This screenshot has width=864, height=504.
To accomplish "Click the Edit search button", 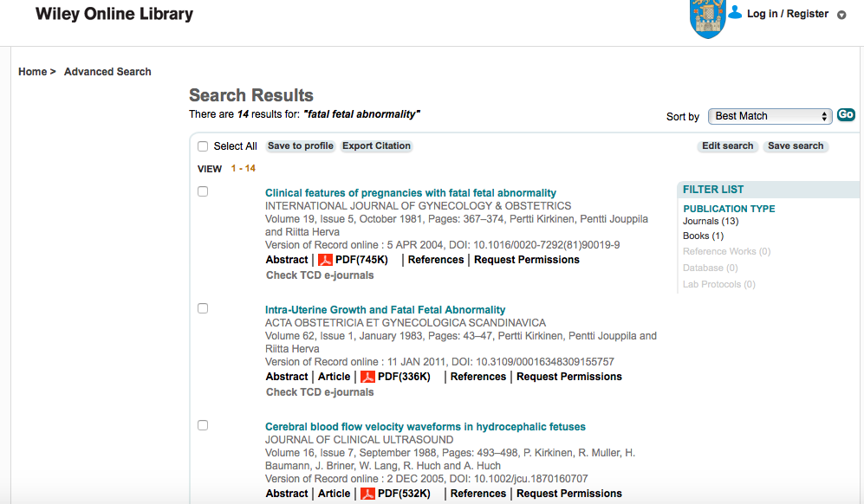I will click(x=727, y=146).
